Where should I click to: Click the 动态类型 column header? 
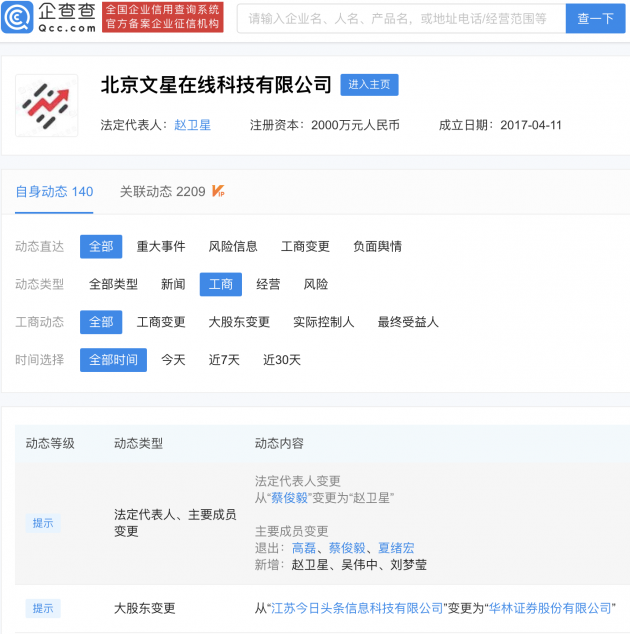click(138, 444)
